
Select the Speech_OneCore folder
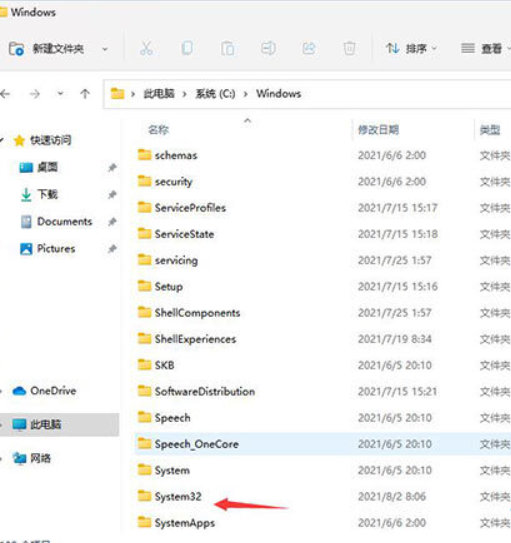click(x=197, y=444)
